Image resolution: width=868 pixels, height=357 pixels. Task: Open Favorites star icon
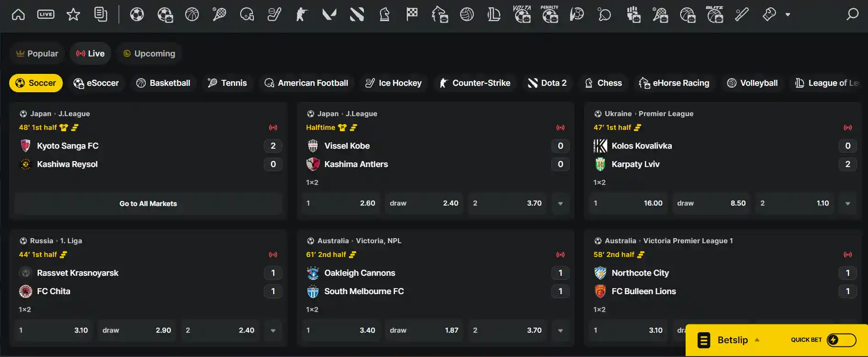[x=73, y=15]
